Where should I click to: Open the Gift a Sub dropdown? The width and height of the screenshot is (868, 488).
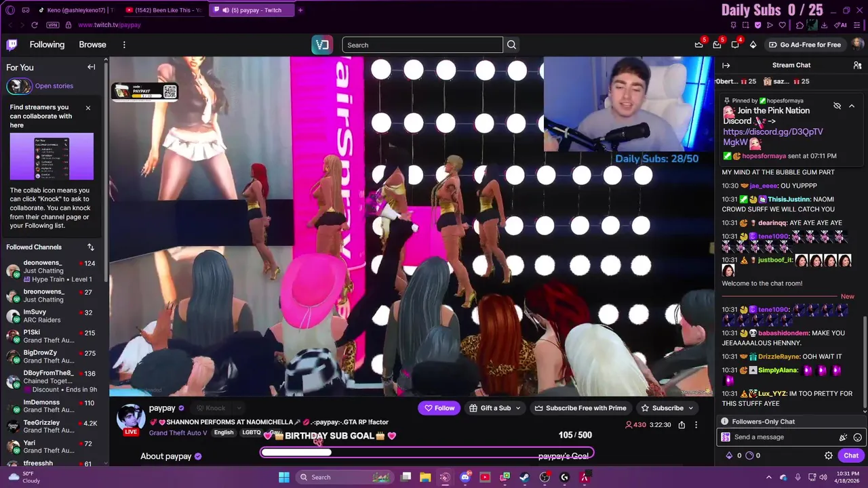point(495,408)
